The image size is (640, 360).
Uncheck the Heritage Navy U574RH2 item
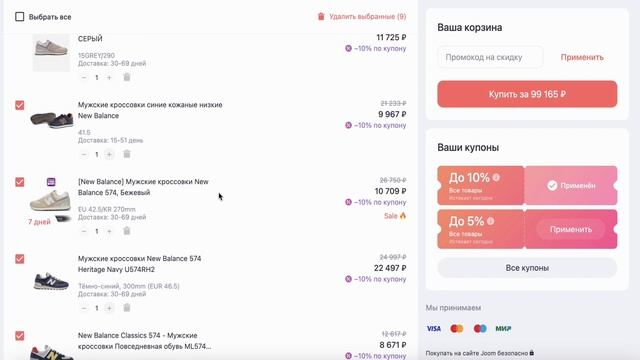[x=20, y=259]
